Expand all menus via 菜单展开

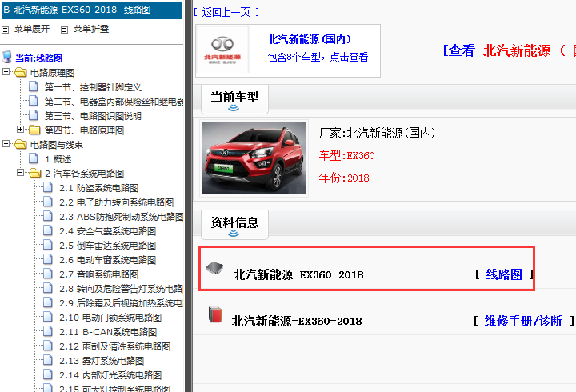point(31,29)
